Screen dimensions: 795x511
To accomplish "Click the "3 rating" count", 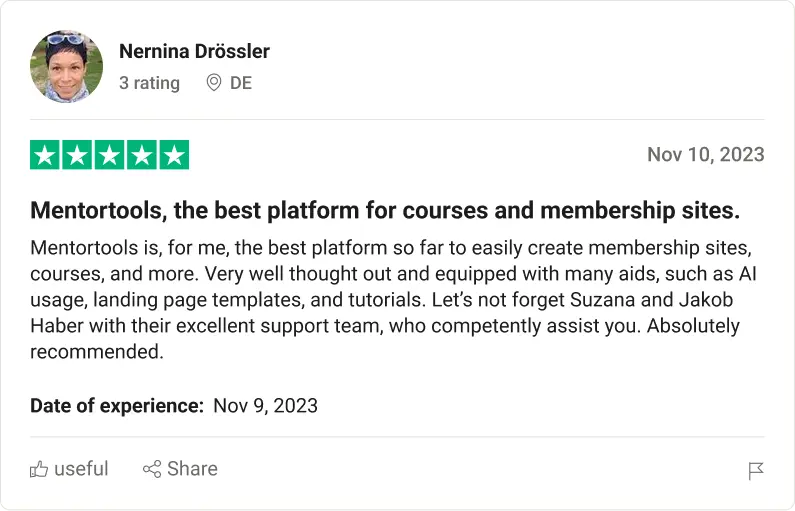I will click(x=149, y=83).
